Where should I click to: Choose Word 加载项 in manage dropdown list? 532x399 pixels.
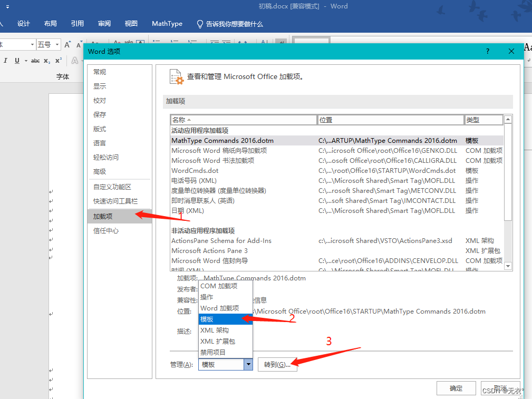(226, 308)
